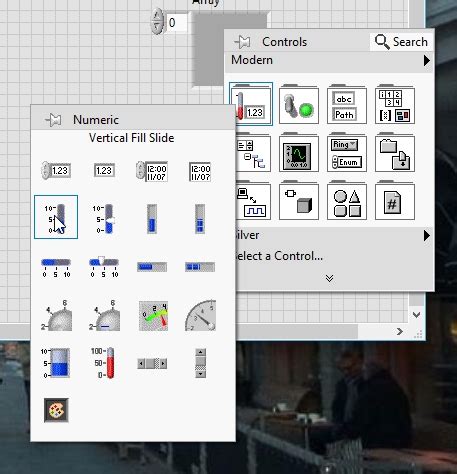This screenshot has height=474, width=457.
Task: Select the Horizontal Pointer Slide icon
Action: (x=104, y=267)
